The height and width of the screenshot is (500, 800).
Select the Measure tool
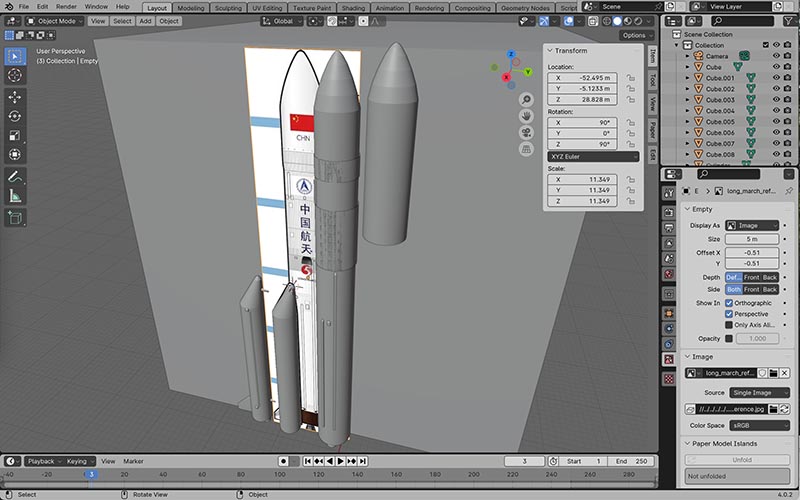[x=16, y=195]
